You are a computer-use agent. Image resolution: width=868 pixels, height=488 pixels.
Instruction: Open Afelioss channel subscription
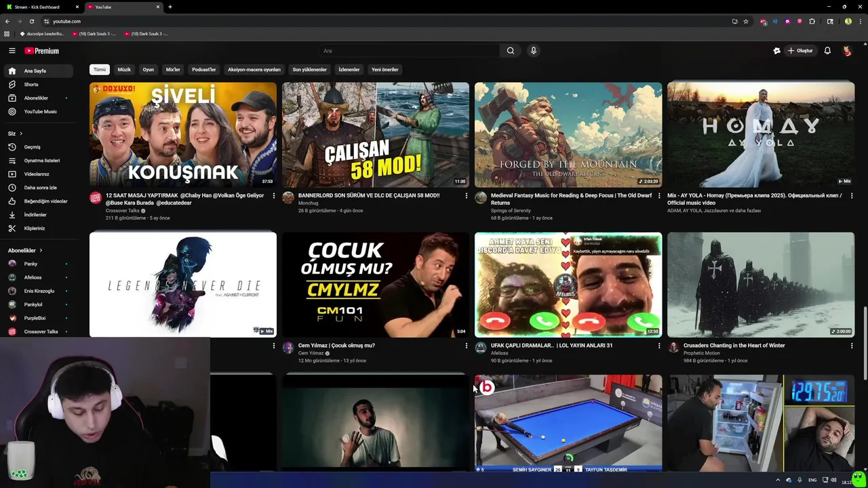point(40,277)
